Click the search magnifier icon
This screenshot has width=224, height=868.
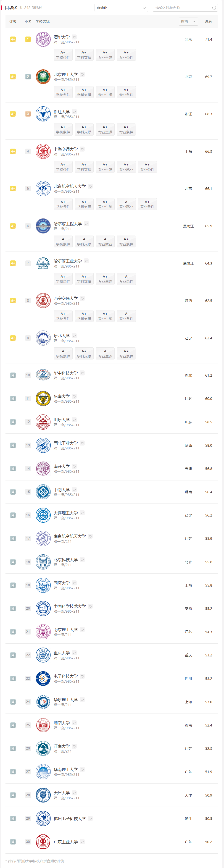click(214, 8)
